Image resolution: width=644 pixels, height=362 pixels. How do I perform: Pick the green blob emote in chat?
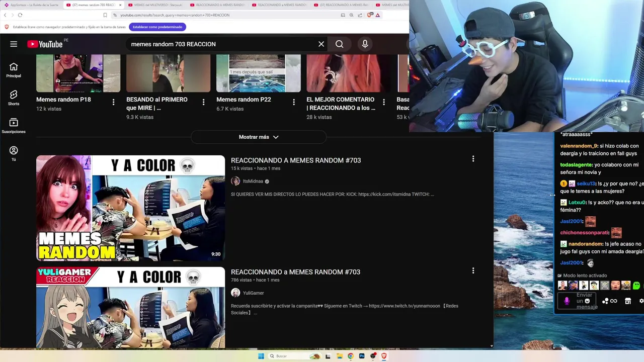(x=636, y=286)
